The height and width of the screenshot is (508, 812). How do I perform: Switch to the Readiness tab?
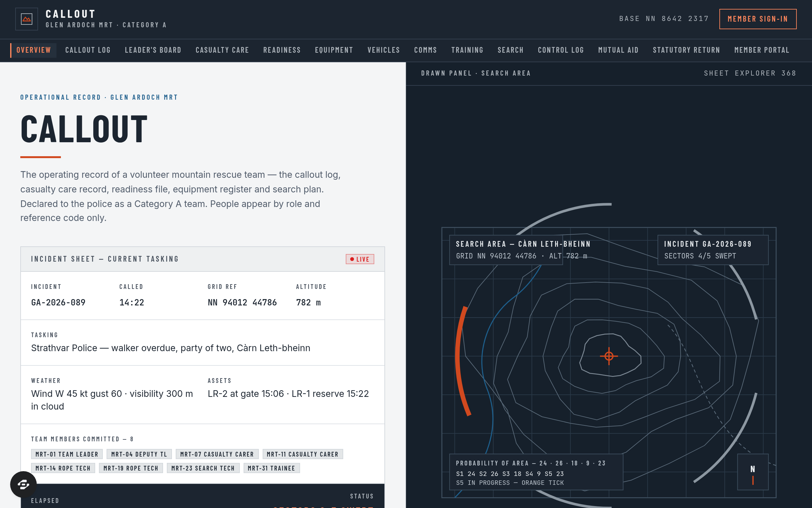click(x=282, y=50)
